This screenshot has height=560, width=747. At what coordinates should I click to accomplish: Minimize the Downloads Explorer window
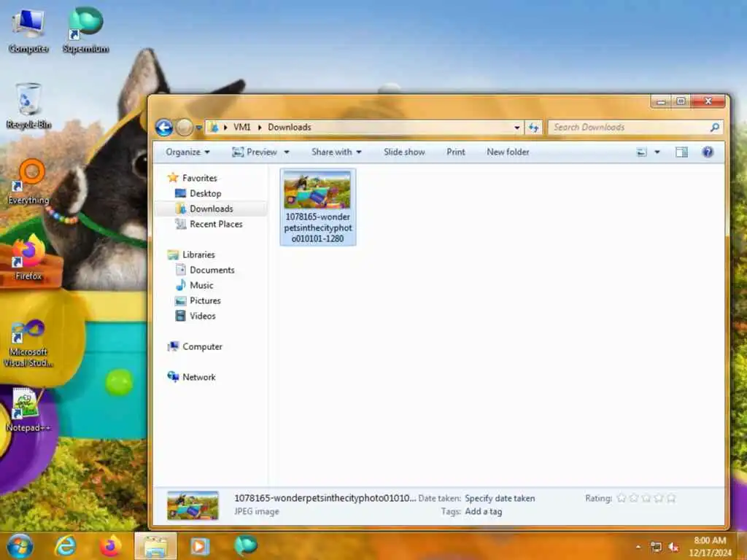coord(661,101)
